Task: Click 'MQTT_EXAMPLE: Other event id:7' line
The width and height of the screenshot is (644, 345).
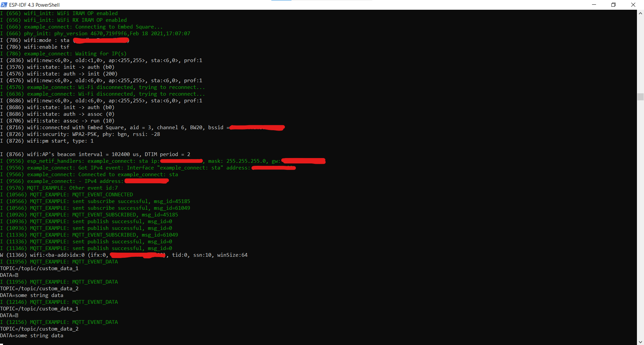Action: pyautogui.click(x=59, y=188)
